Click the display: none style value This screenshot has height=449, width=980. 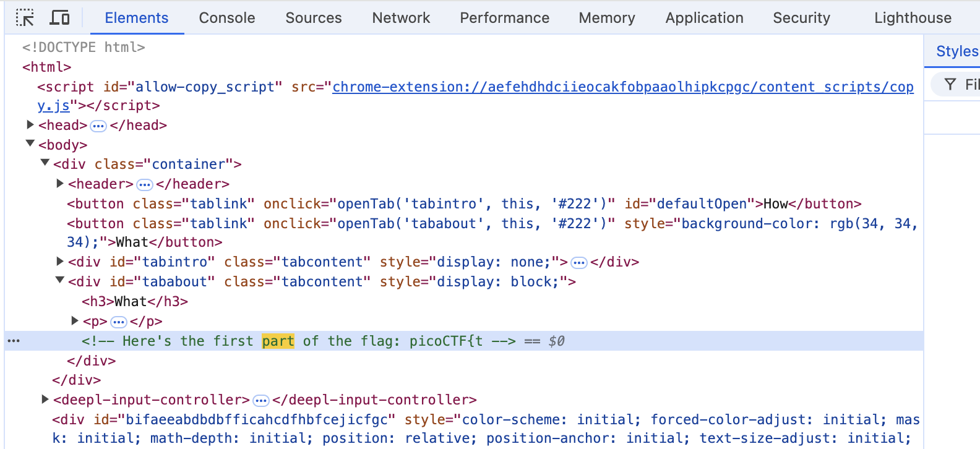coord(494,262)
